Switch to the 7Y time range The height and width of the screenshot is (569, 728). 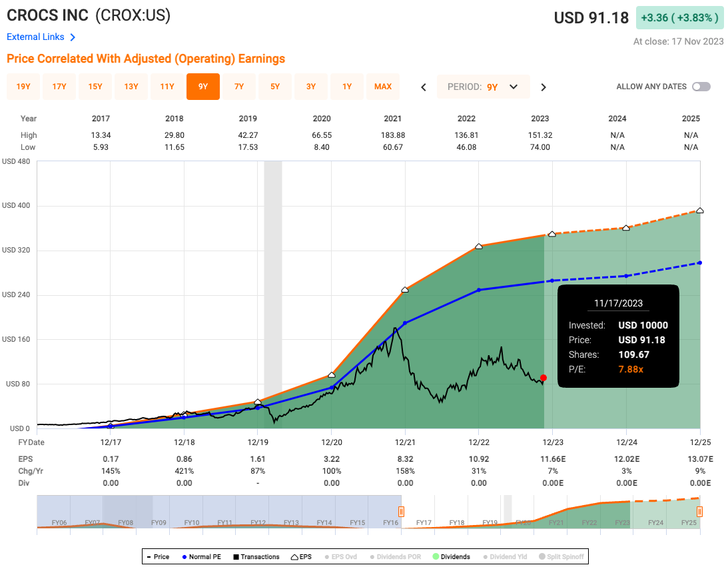click(239, 87)
